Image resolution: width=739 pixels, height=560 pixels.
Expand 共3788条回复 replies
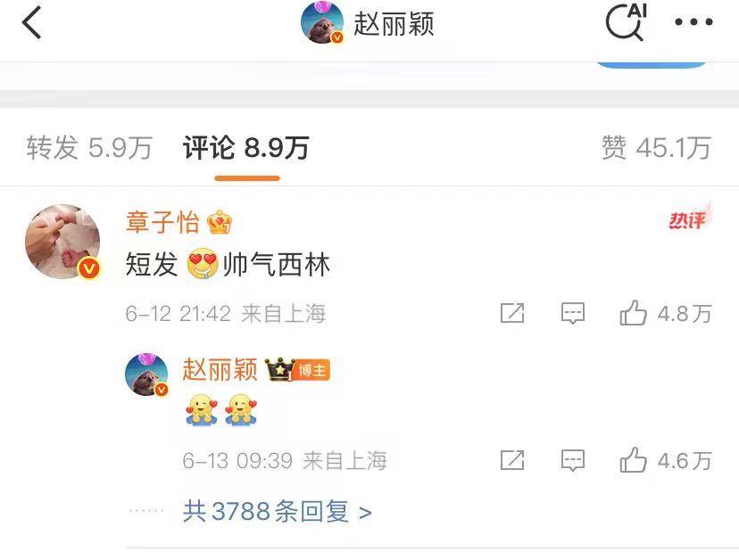[277, 512]
